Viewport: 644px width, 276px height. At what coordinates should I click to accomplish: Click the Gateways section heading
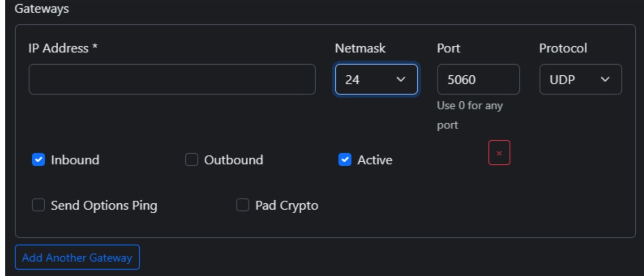[41, 9]
